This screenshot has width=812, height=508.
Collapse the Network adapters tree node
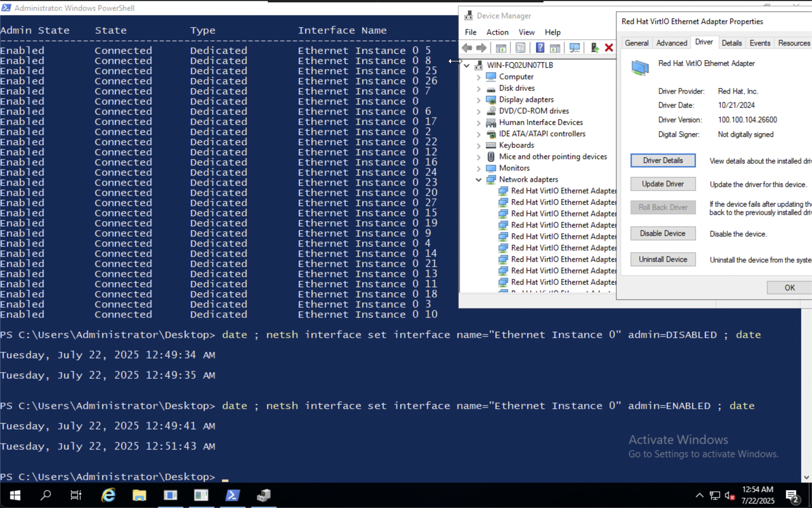(x=479, y=179)
